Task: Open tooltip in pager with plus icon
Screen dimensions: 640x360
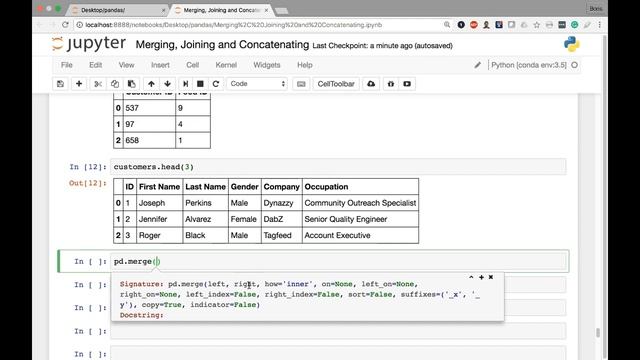Action: (x=481, y=277)
